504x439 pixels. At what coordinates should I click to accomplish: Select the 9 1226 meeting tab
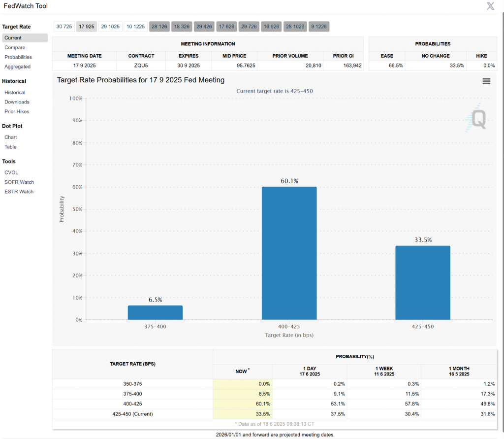[319, 27]
